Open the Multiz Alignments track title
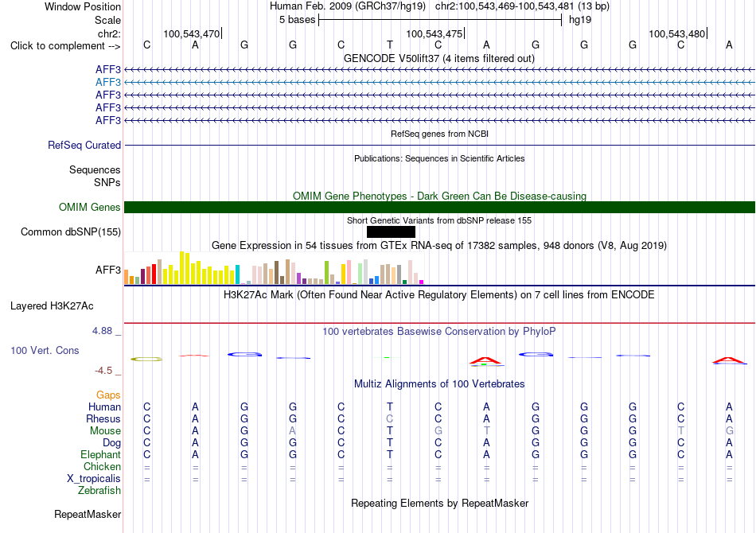 439,384
